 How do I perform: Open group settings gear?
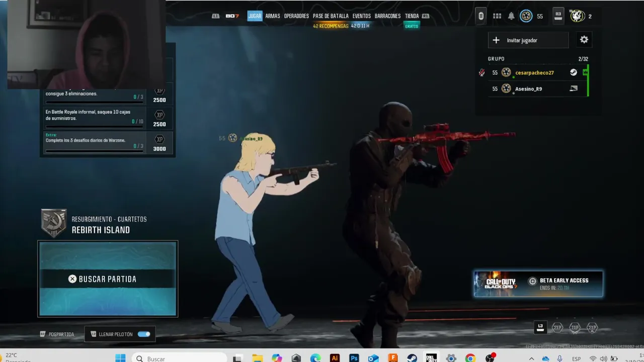pyautogui.click(x=584, y=40)
